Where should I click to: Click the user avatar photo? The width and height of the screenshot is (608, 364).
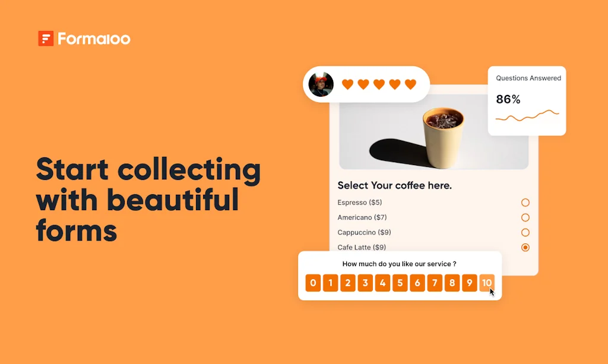tap(321, 84)
